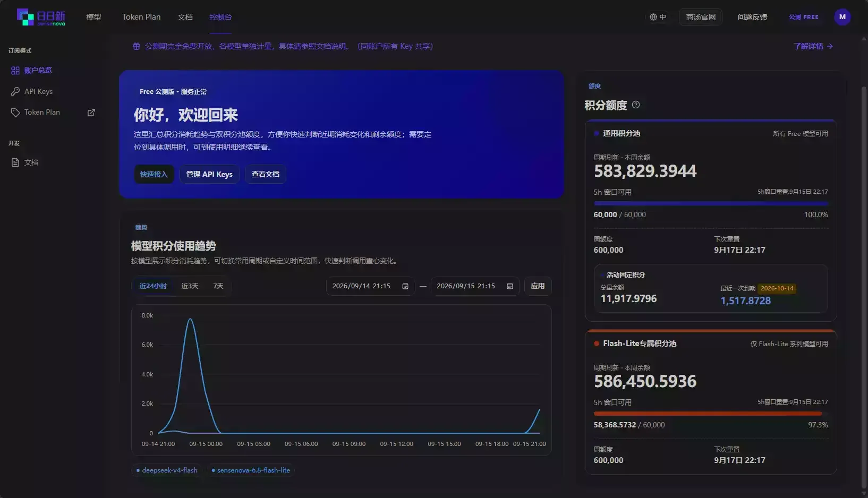Viewport: 868px width, 498px height.
Task: Open the start date calendar icon
Action: coord(405,286)
